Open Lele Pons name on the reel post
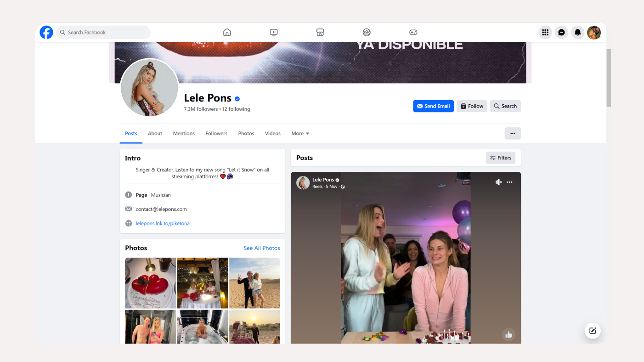Screen dimensions: 644x362 [x=323, y=180]
